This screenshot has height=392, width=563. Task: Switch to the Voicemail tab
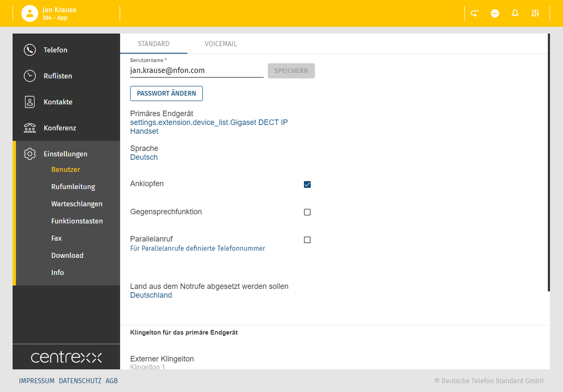coord(220,44)
